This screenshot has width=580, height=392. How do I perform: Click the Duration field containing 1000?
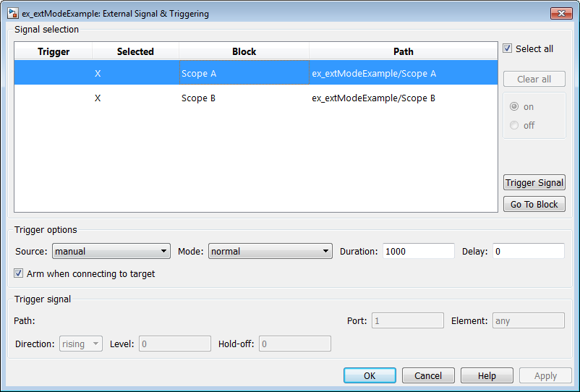[418, 251]
